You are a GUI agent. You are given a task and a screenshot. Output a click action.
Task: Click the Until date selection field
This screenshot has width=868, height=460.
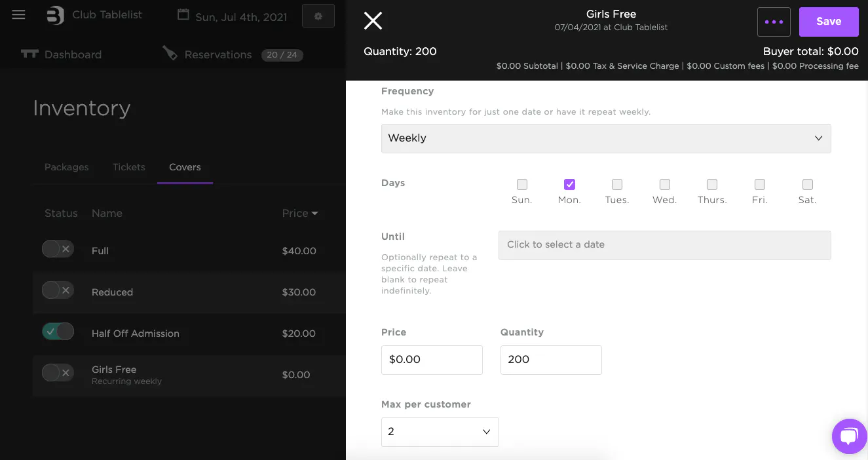664,245
